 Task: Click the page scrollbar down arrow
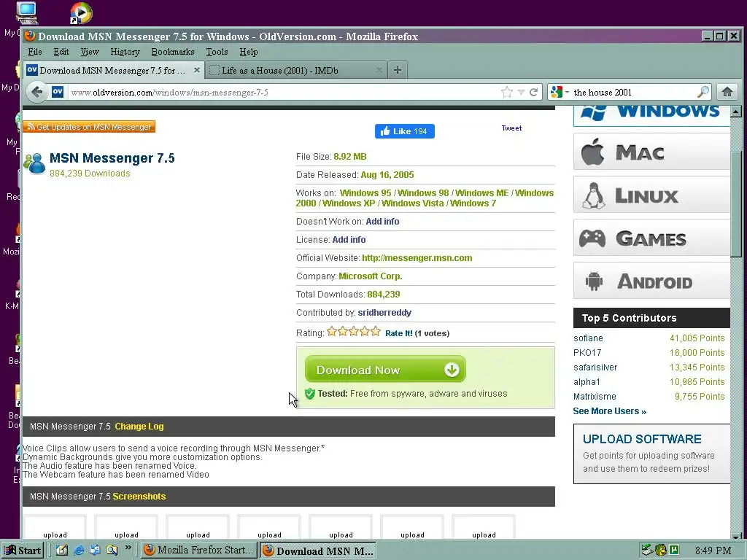[x=736, y=536]
